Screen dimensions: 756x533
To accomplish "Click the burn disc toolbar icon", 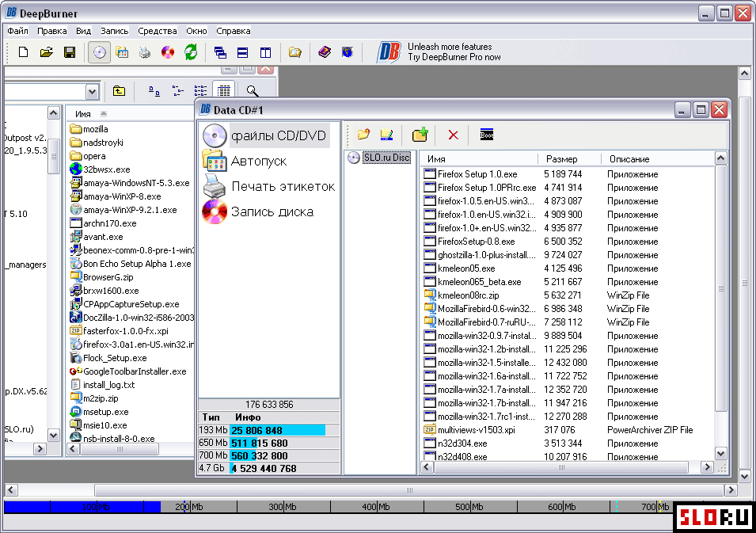I will pos(168,52).
